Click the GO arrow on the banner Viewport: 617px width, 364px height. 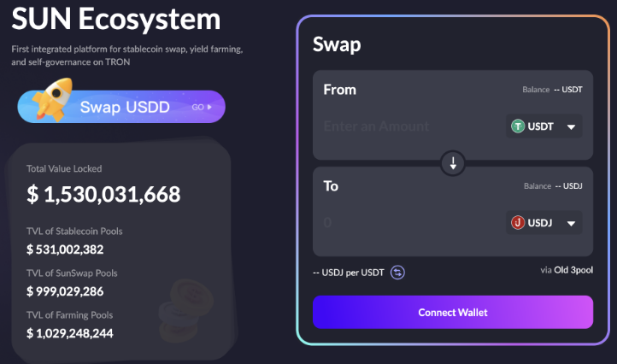click(x=202, y=107)
